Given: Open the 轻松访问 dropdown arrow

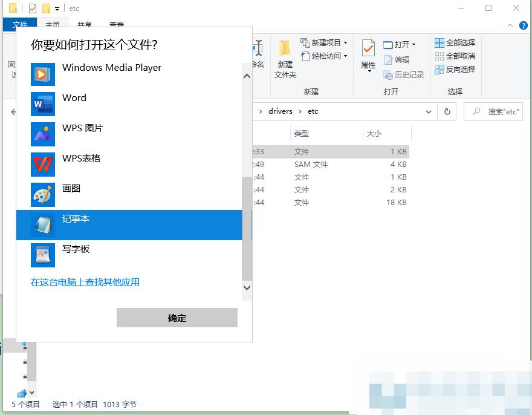Looking at the screenshot, I should click(x=345, y=56).
